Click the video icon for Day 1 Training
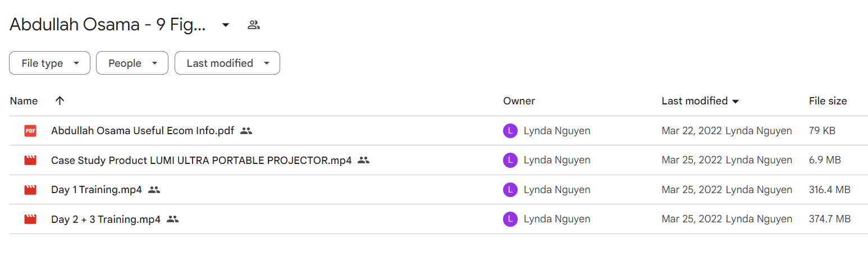The height and width of the screenshot is (265, 868). coord(30,190)
